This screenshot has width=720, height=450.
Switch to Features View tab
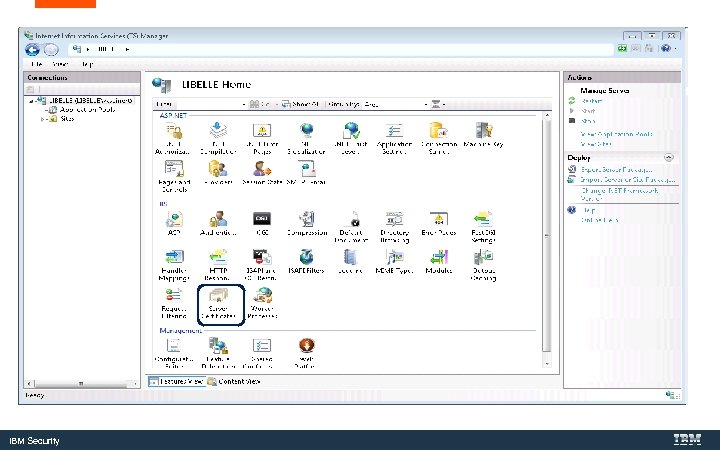[176, 381]
